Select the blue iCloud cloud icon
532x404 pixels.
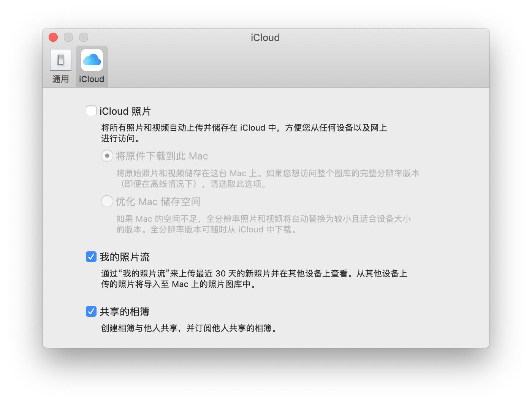pyautogui.click(x=92, y=60)
